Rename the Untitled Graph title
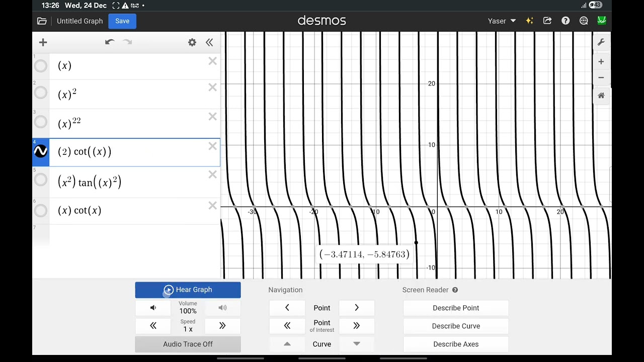This screenshot has width=644, height=362. click(x=79, y=21)
